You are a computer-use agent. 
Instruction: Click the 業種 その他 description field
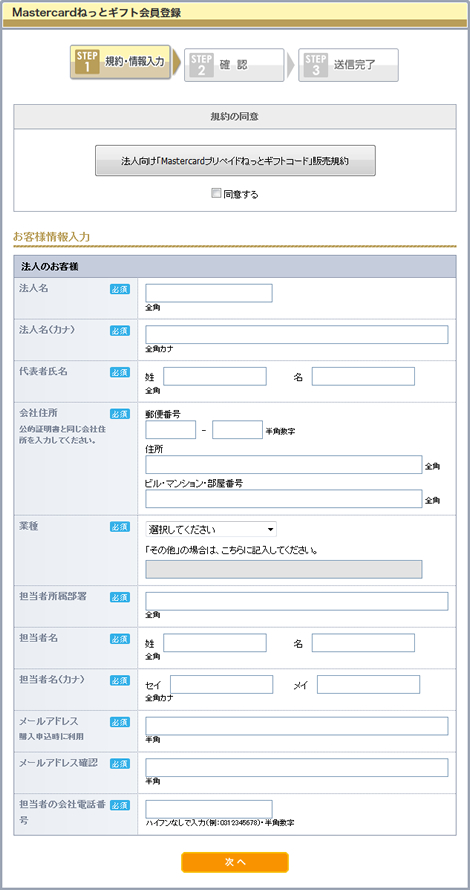(x=284, y=569)
